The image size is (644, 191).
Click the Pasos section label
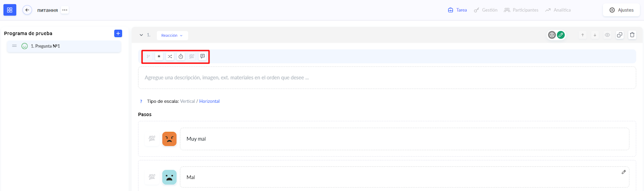(x=144, y=114)
